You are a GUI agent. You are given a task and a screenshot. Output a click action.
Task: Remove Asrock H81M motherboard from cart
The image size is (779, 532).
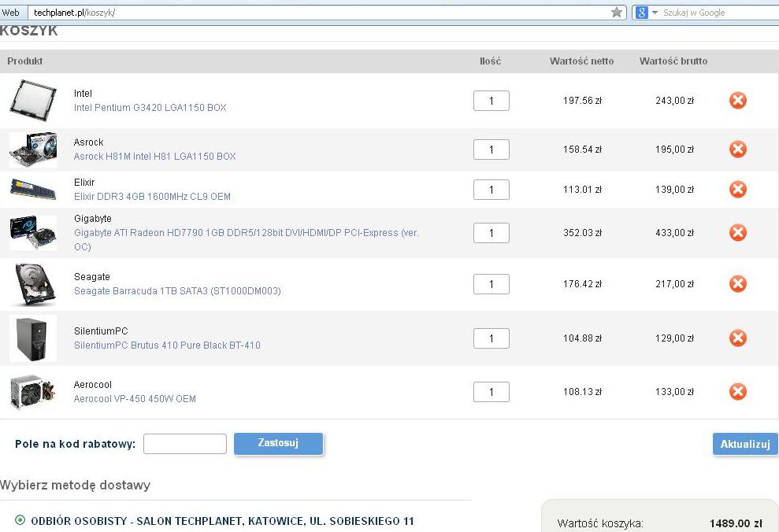pyautogui.click(x=738, y=149)
